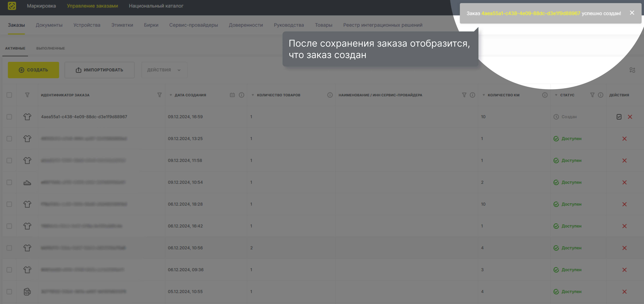The width and height of the screenshot is (644, 304).
Task: Select the checkbox of the second order row
Action: point(9,138)
